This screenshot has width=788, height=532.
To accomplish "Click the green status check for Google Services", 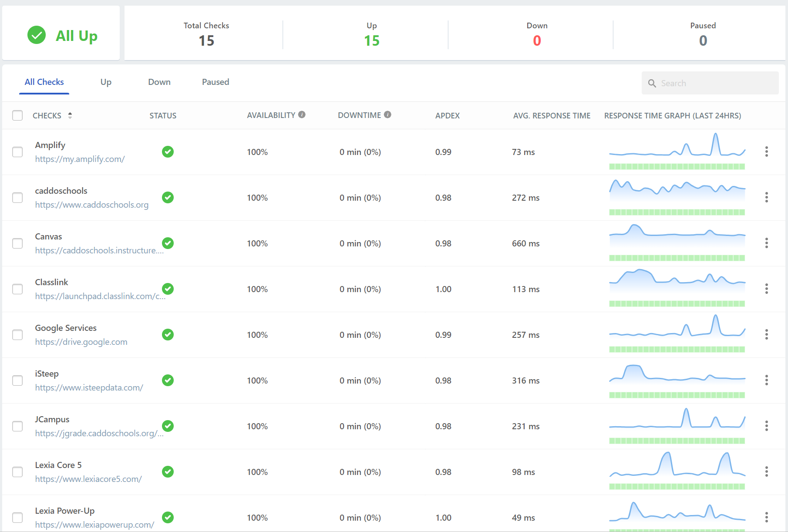I will (168, 334).
